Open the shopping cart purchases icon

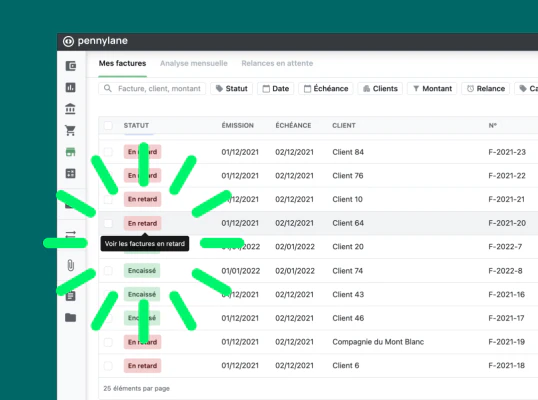tap(70, 130)
